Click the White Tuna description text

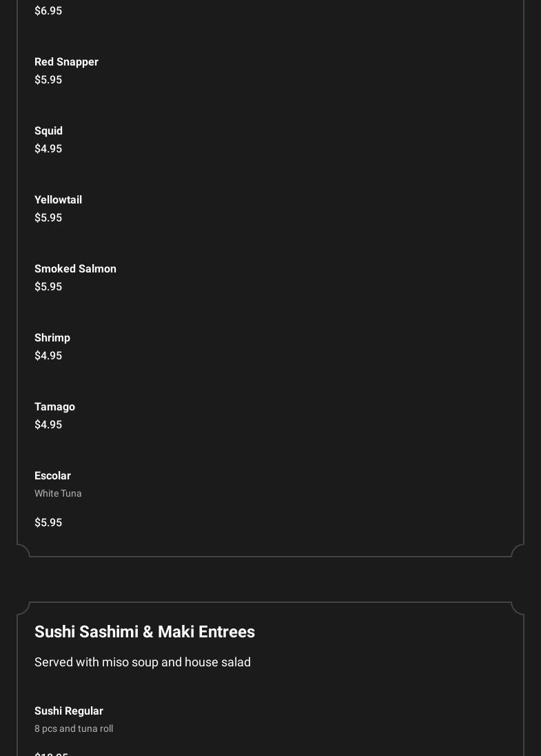tap(58, 494)
